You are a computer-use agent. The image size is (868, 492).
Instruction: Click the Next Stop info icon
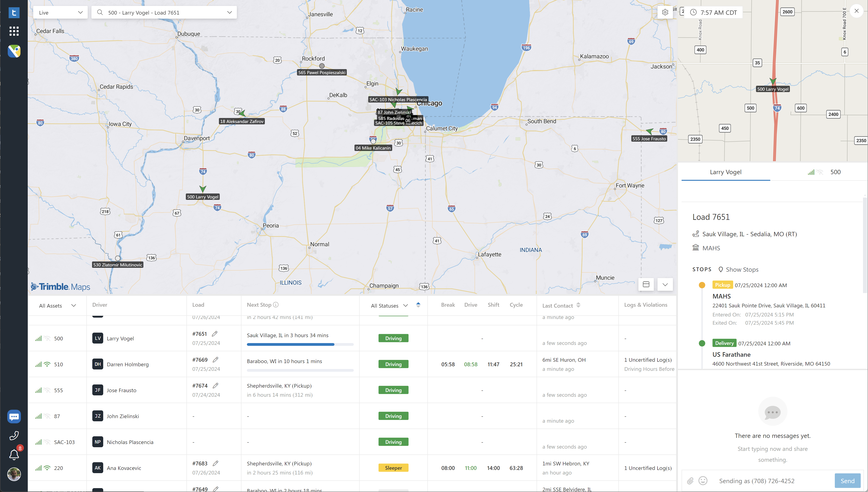coord(276,305)
